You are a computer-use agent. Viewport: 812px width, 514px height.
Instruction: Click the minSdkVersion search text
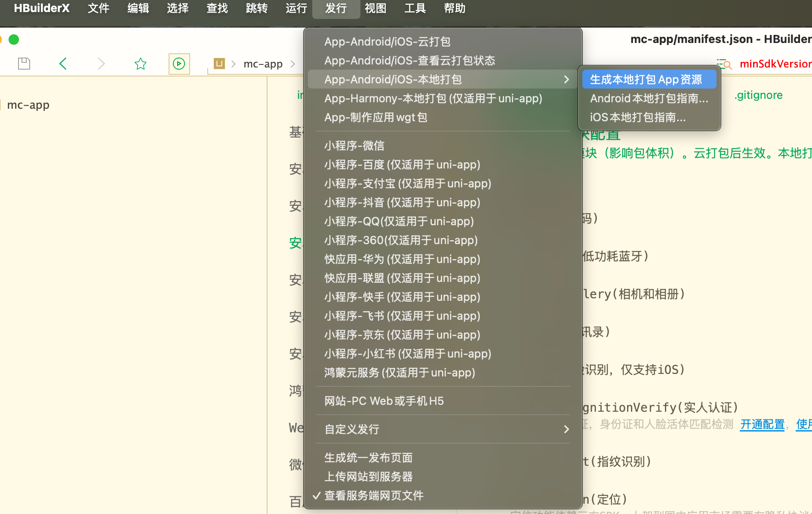point(775,64)
